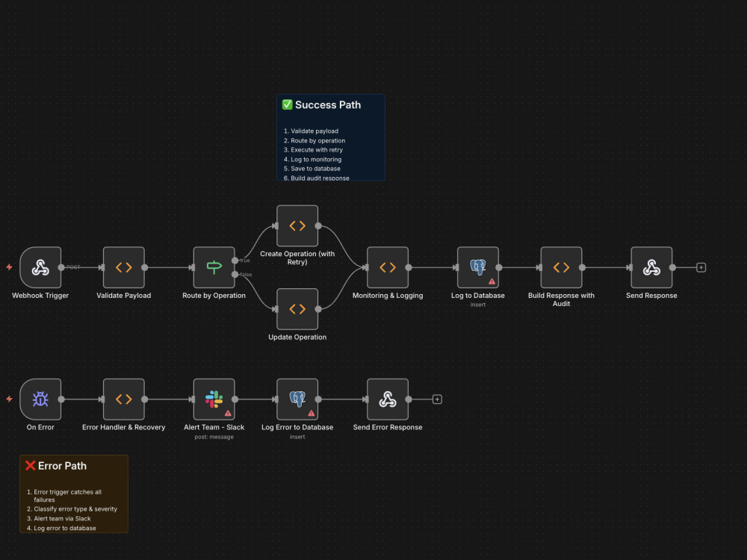Click the output connector of Monitoring & Logging

coord(409,267)
